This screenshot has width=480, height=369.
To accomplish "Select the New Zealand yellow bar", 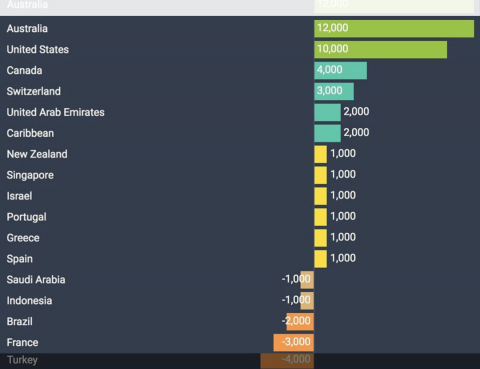I will pos(320,154).
